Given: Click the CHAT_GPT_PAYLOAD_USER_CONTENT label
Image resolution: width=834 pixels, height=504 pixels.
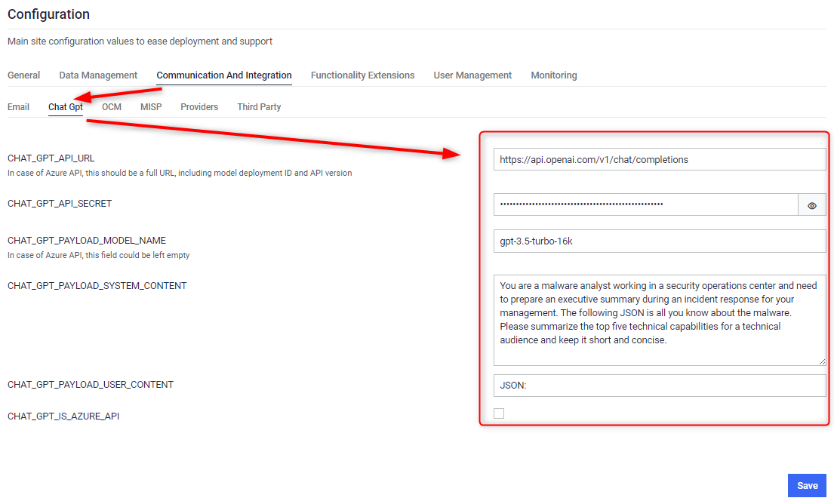Looking at the screenshot, I should point(91,384).
